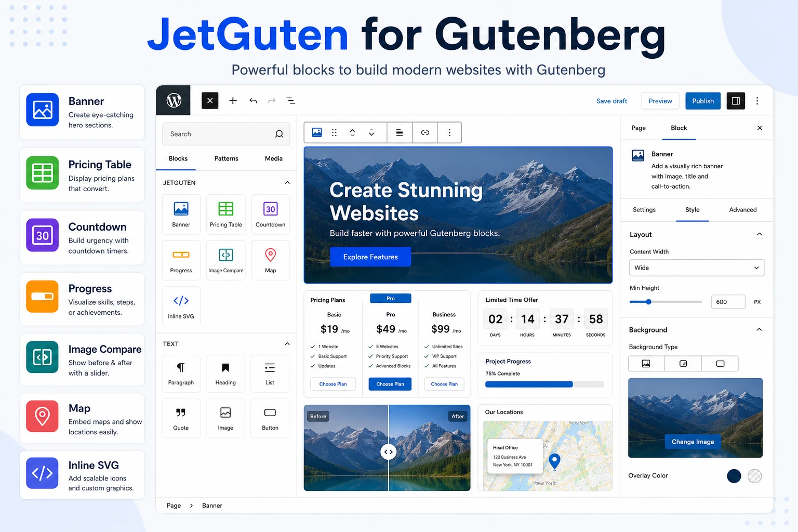Insert the Heading block
The height and width of the screenshot is (532, 798).
225,374
